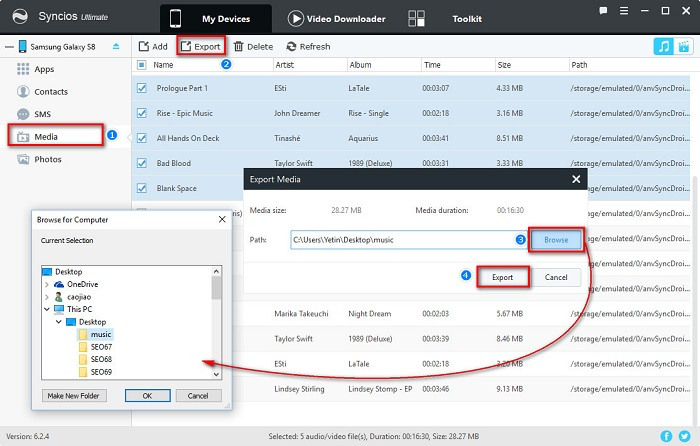
Task: Click the Refresh toolbar button
Action: click(308, 46)
